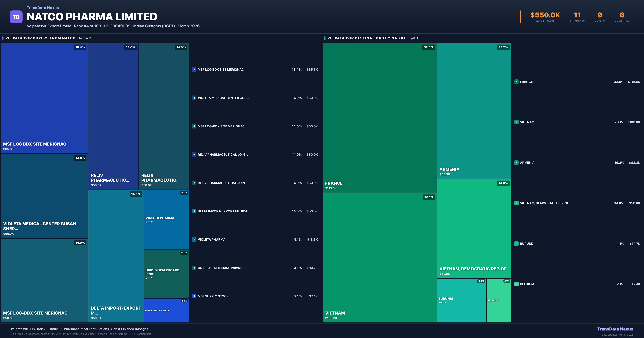
Task: Click the rank badge next to VIOLETA PHARMA
Action: (x=194, y=239)
